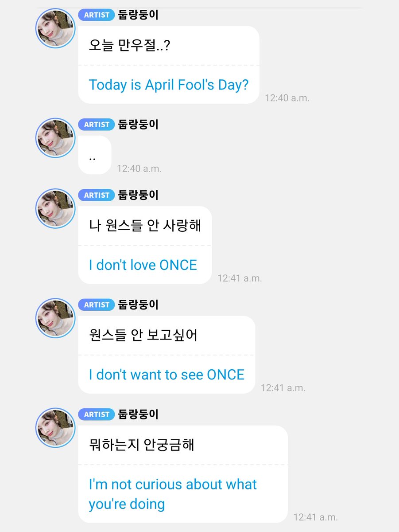The image size is (399, 532).
Task: Tap the ARTIST badge above the '..' message
Action: [97, 125]
